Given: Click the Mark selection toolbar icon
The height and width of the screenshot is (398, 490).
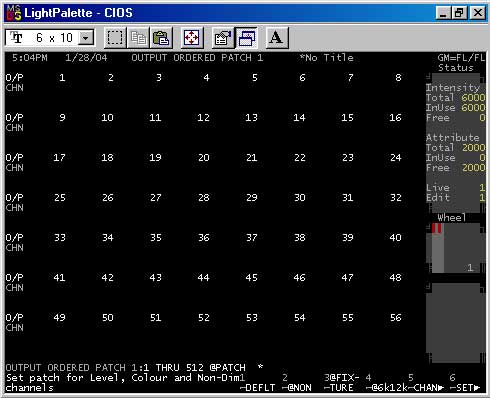Looking at the screenshot, I should click(115, 38).
